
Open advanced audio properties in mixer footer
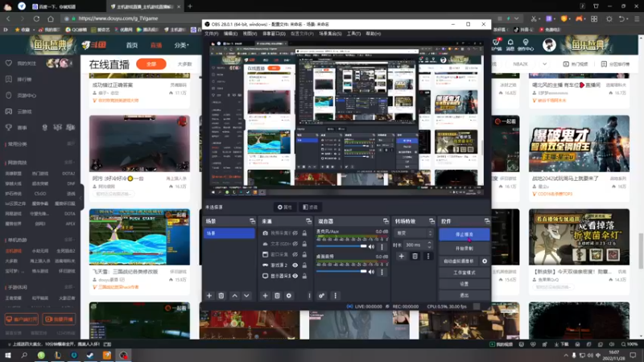[x=321, y=295]
